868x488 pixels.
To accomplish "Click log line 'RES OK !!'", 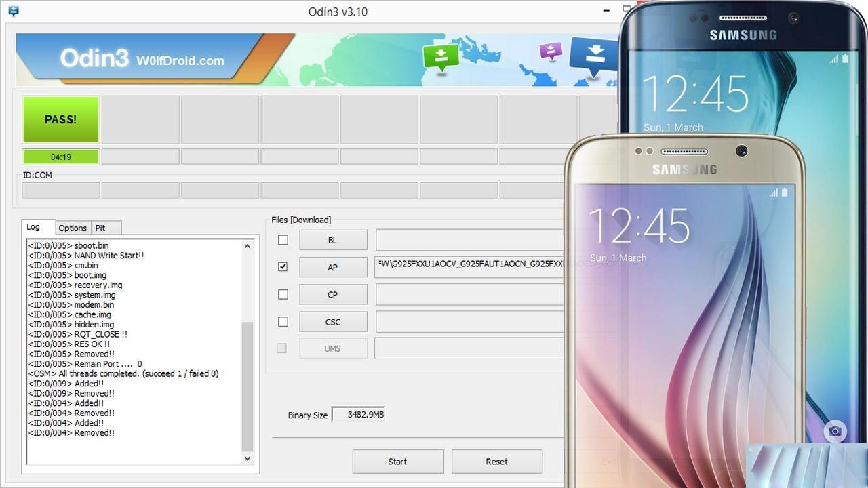I will pyautogui.click(x=68, y=344).
